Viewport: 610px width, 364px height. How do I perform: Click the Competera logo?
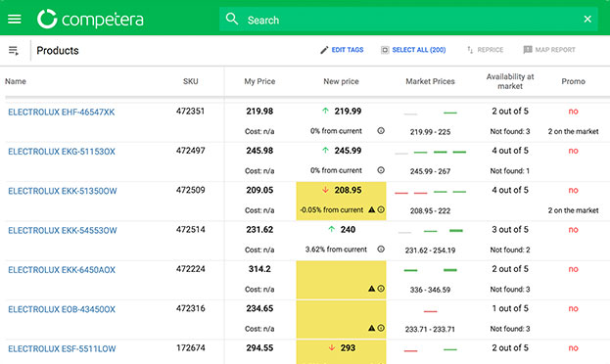click(x=90, y=19)
